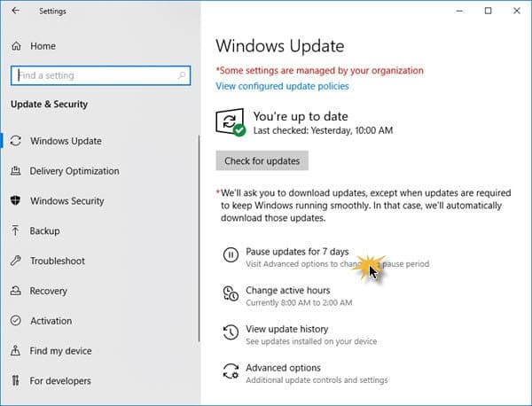This screenshot has height=406, width=532.
Task: Click the 'You're up to date' text
Action: point(301,116)
